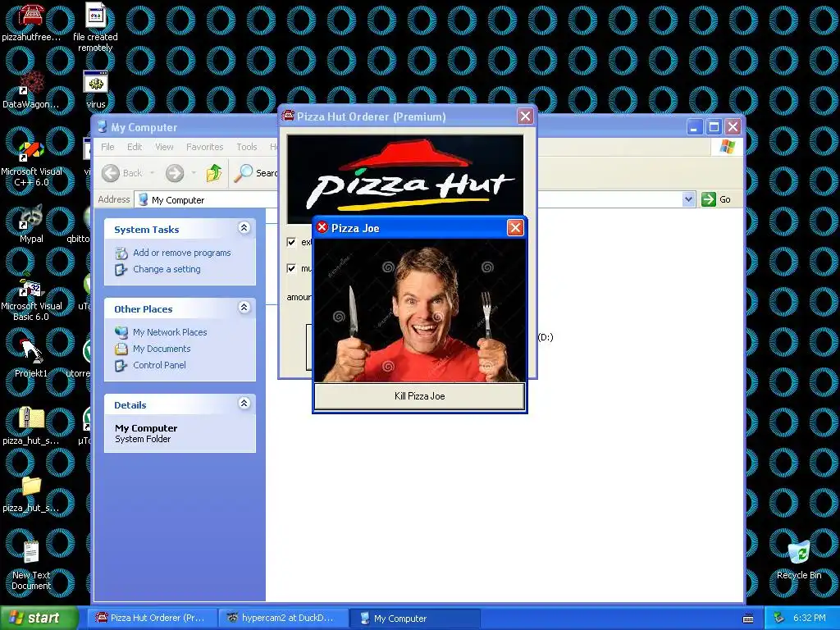Open the View menu in My Computer
Viewport: 840px width, 630px height.
coord(164,147)
